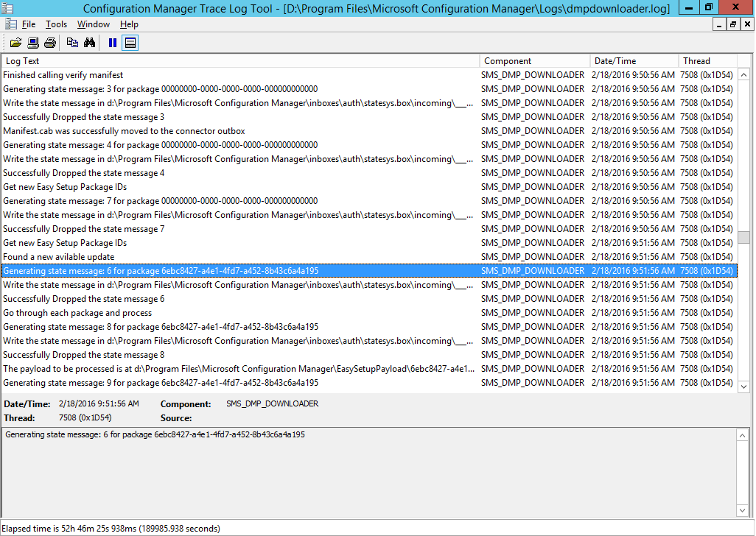Select the 'Found a new avilable update' row
756x536 pixels.
point(369,257)
